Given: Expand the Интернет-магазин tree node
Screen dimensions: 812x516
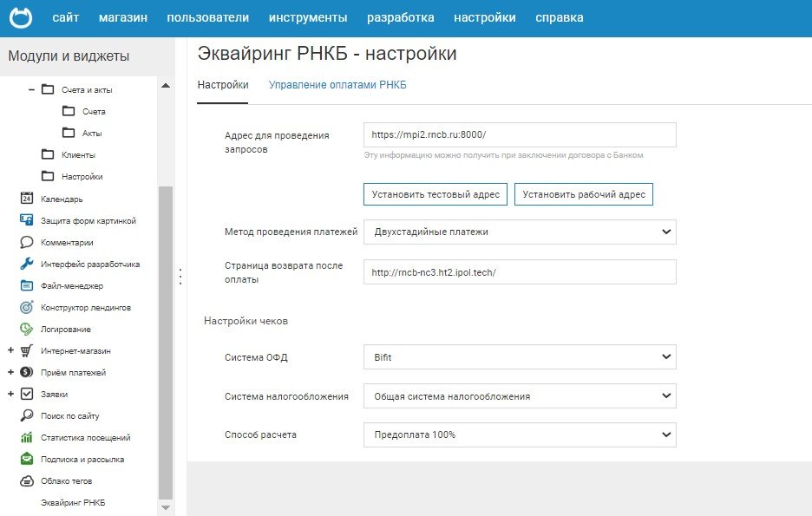Looking at the screenshot, I should 10,350.
